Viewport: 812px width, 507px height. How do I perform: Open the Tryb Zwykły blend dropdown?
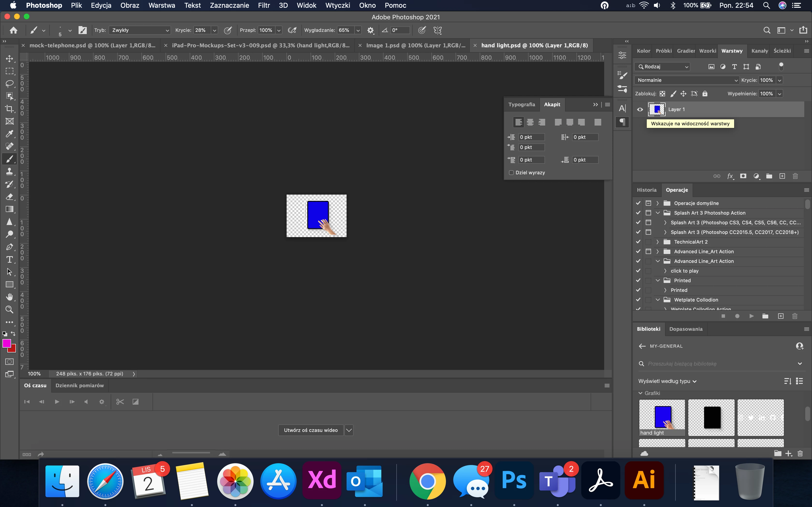tap(139, 30)
